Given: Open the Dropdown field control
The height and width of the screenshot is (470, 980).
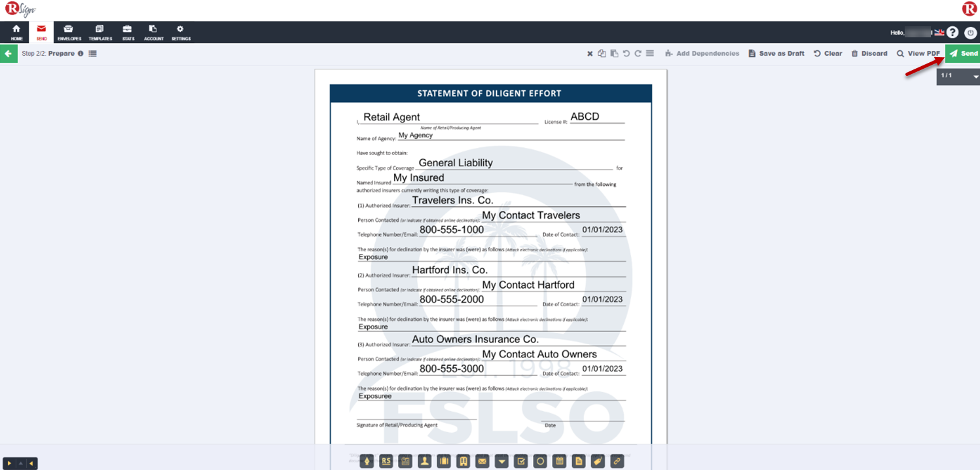Looking at the screenshot, I should click(x=501, y=461).
